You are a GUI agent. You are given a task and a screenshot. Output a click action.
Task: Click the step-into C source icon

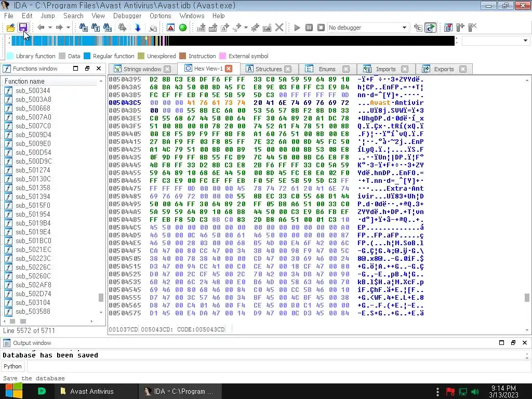tap(418, 28)
